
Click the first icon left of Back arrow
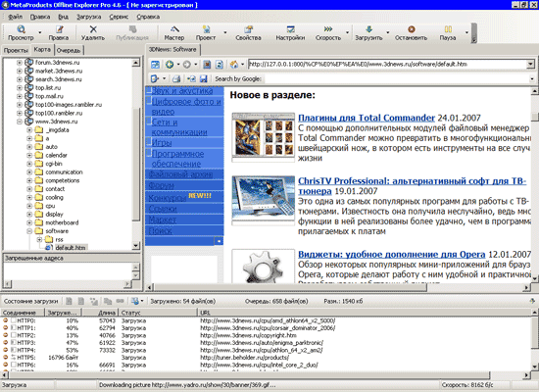coord(156,65)
